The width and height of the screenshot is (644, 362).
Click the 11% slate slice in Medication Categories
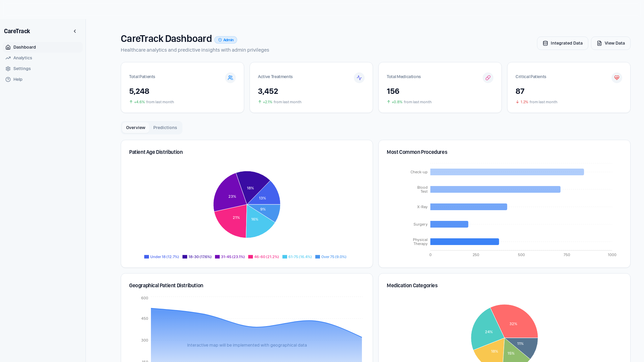(x=523, y=345)
